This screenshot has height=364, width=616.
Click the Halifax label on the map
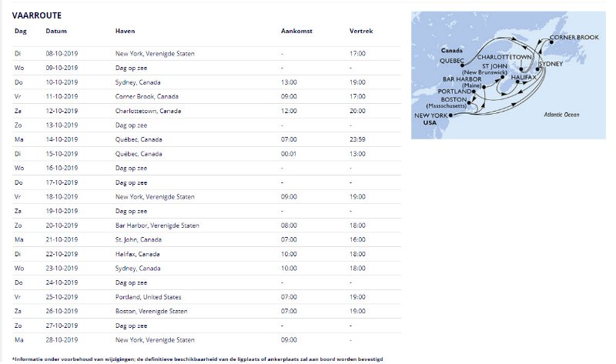(523, 78)
